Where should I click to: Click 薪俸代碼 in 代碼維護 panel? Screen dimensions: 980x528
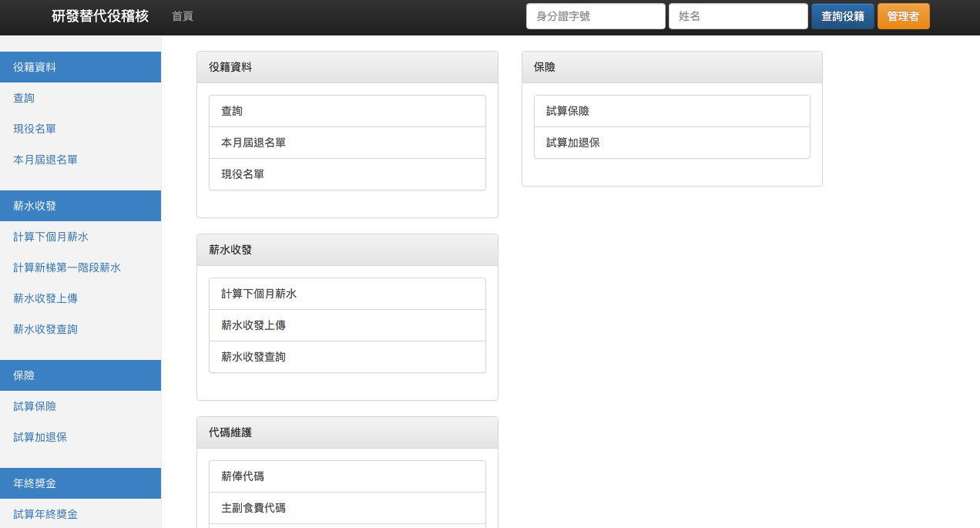(347, 476)
